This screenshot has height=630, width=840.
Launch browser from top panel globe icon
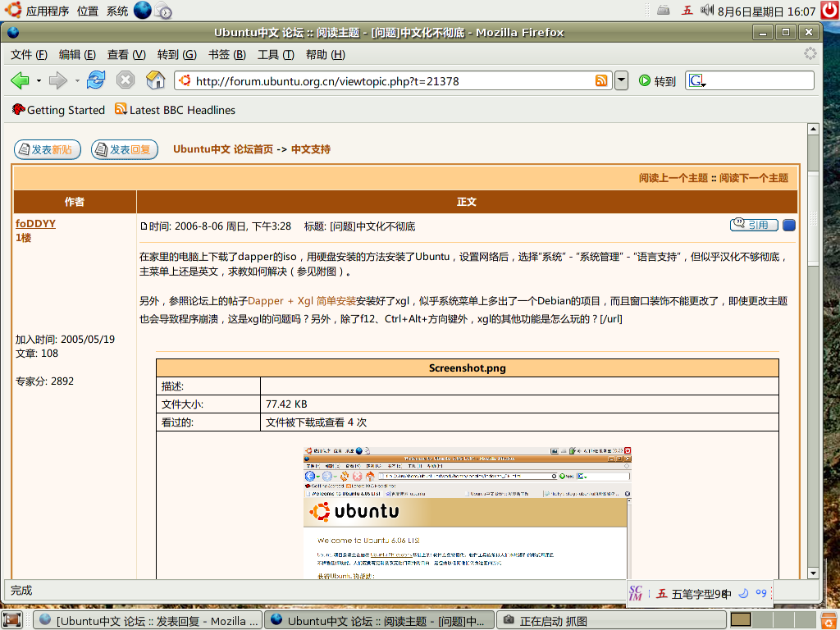143,10
